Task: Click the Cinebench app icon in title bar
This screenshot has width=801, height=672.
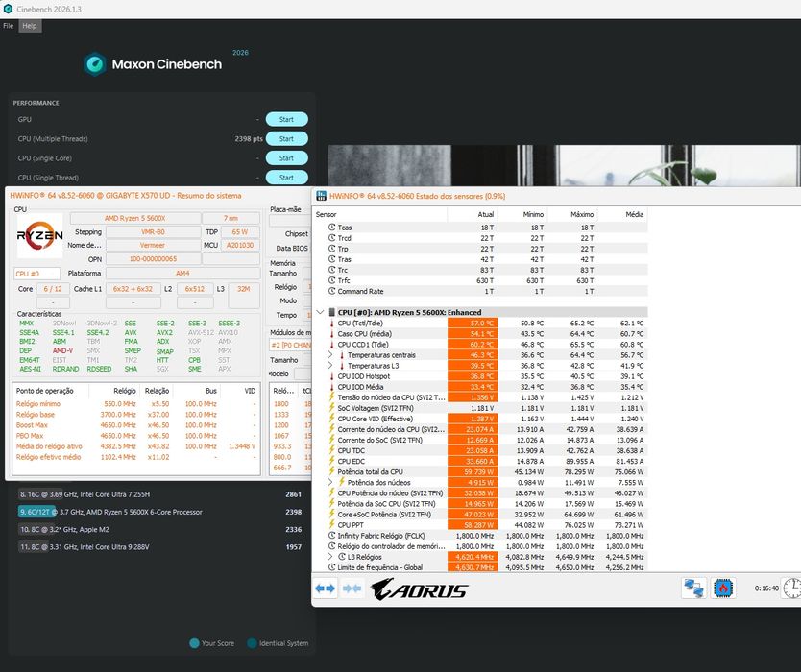Action: [x=8, y=9]
